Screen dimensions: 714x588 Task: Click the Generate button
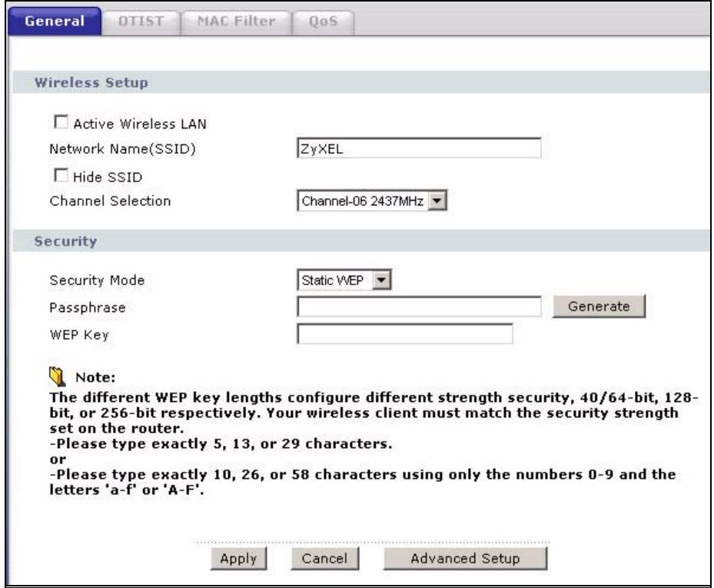pyautogui.click(x=599, y=306)
